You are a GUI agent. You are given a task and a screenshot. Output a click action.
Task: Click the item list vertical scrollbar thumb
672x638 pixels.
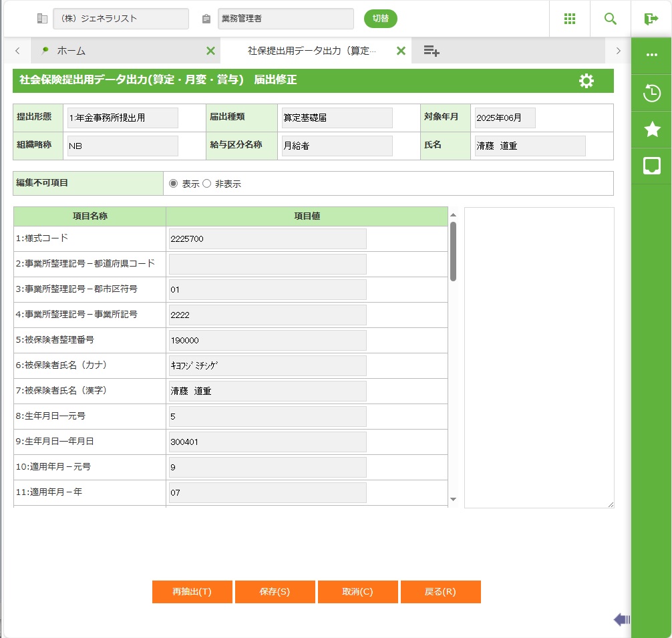[x=453, y=251]
